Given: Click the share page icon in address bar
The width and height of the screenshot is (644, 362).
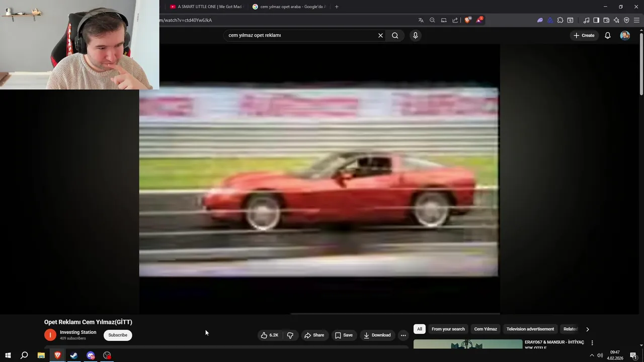Looking at the screenshot, I should click(455, 20).
